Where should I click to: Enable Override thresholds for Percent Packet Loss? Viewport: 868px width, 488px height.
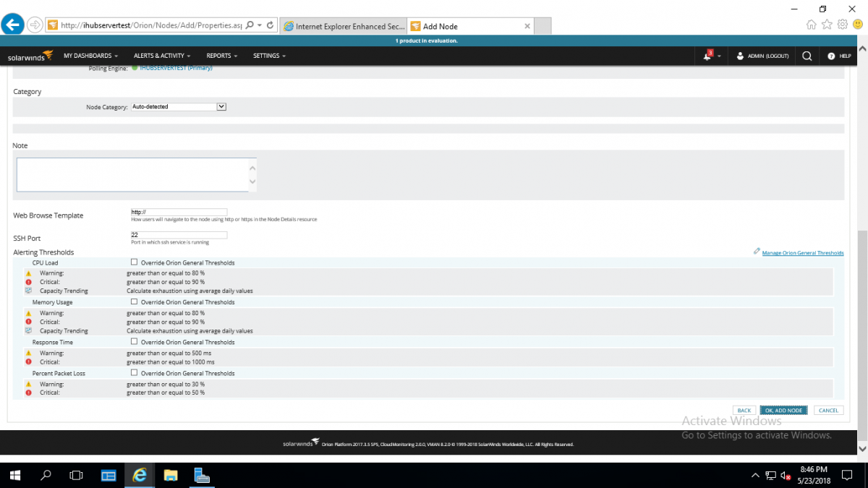[134, 373]
